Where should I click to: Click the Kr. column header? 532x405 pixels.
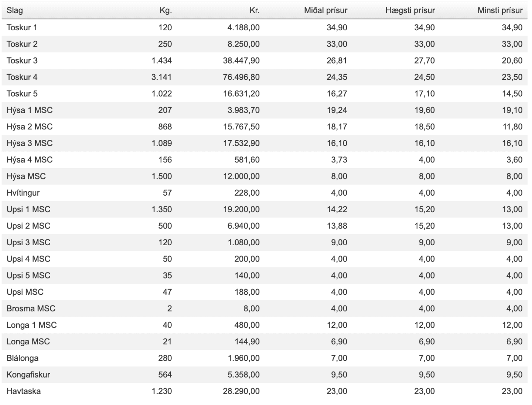[x=254, y=10]
